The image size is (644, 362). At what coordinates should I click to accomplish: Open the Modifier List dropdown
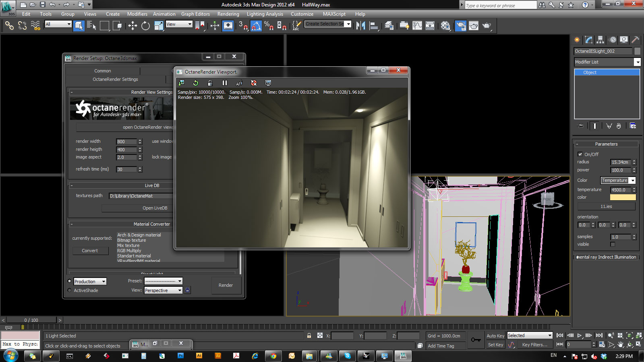(x=607, y=62)
